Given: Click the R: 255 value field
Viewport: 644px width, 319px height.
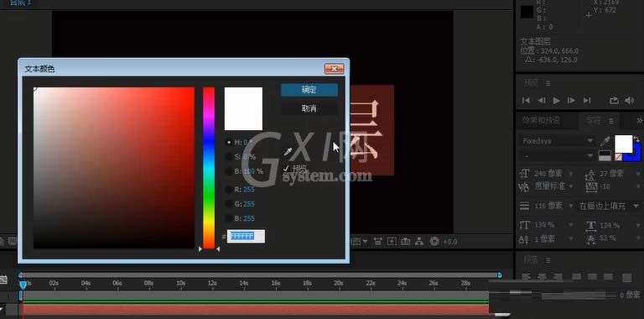Looking at the screenshot, I should [x=249, y=190].
